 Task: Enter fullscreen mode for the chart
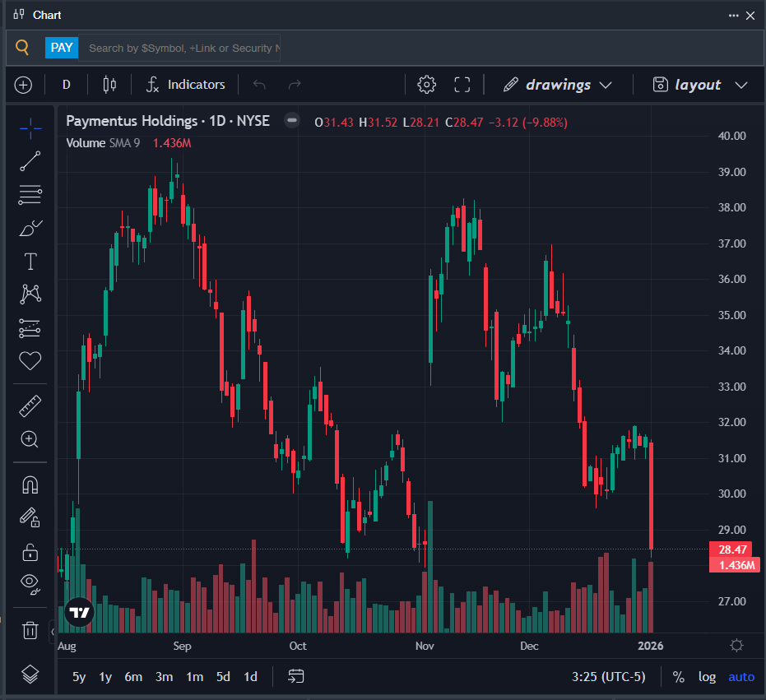click(x=462, y=85)
